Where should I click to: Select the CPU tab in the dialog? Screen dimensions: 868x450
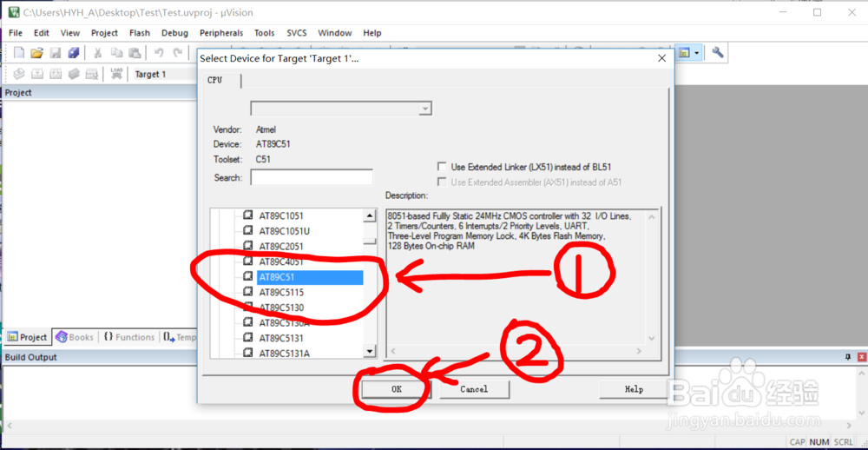[221, 80]
